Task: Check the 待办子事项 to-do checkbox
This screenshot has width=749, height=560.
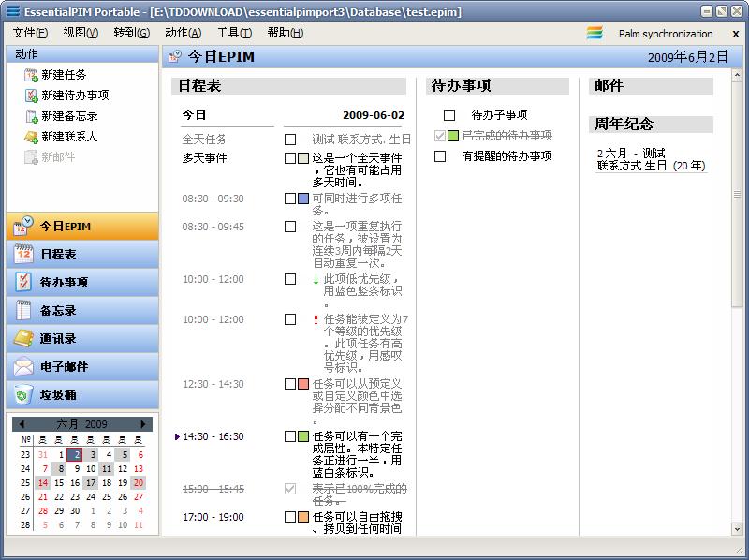Action: tap(449, 115)
